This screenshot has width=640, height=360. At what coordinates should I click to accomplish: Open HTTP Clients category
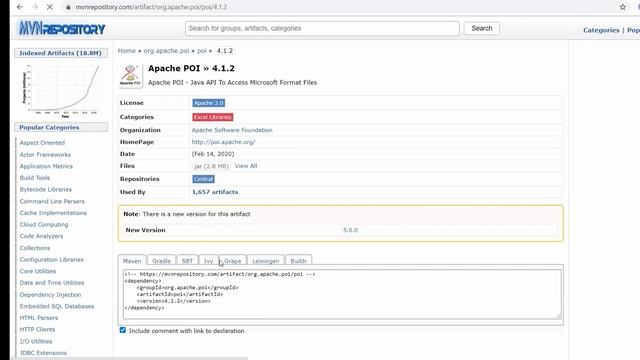(37, 329)
